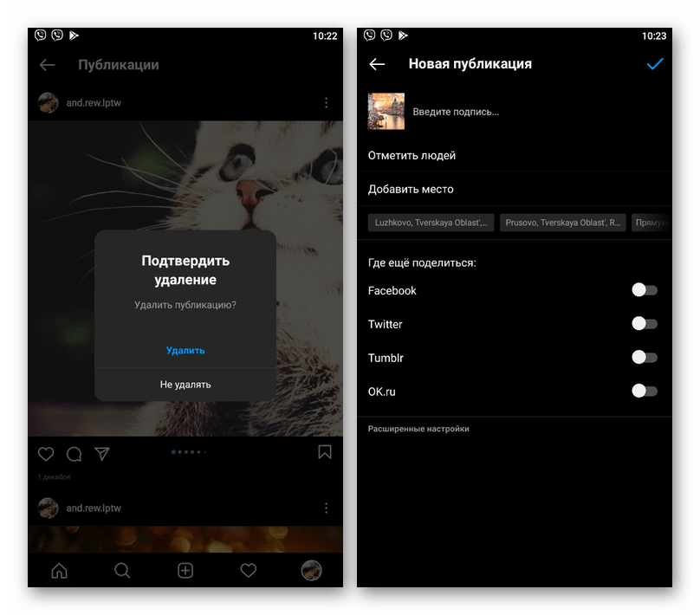
Task: Open activity heart in bottom bar
Action: 249,570
